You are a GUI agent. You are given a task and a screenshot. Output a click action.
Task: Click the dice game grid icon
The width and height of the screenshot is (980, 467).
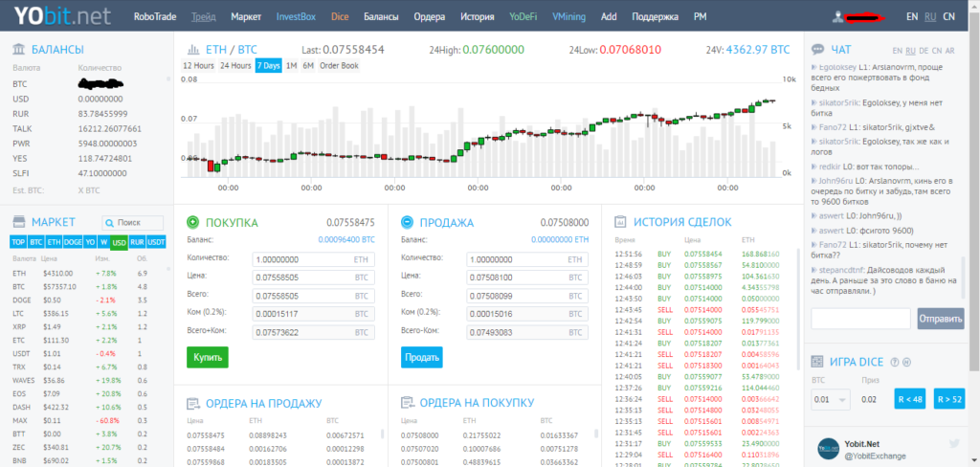point(816,362)
